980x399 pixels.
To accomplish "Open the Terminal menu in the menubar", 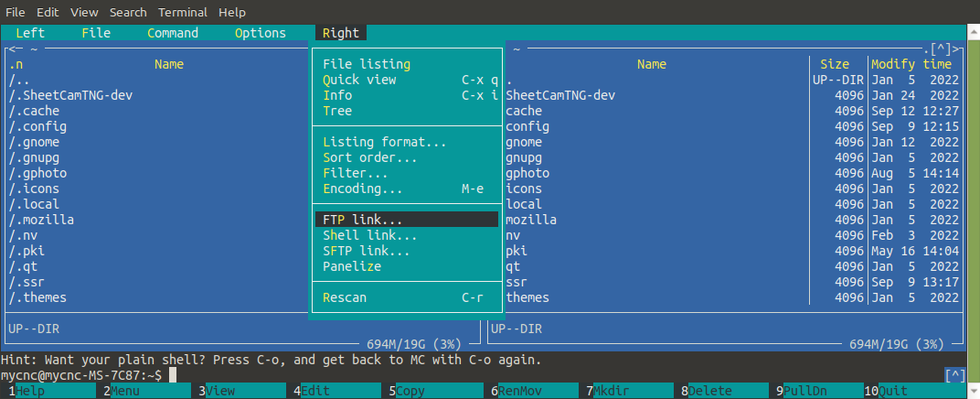I will (182, 13).
